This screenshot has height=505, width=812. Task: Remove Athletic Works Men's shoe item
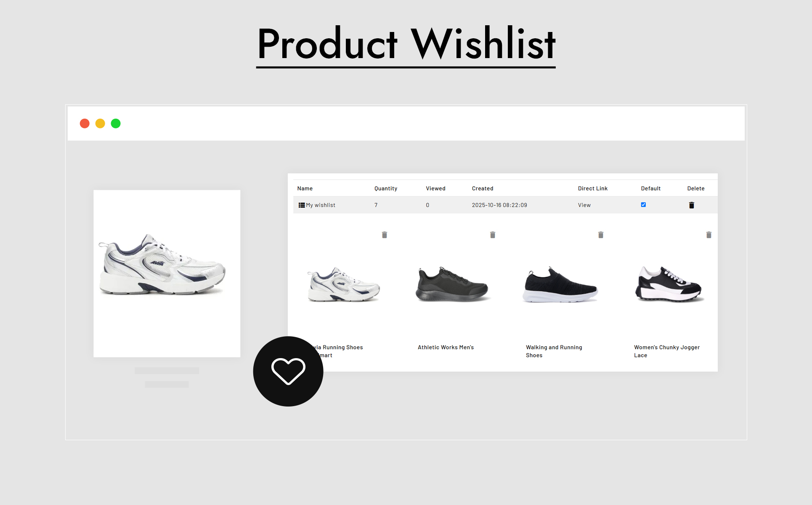tap(493, 235)
